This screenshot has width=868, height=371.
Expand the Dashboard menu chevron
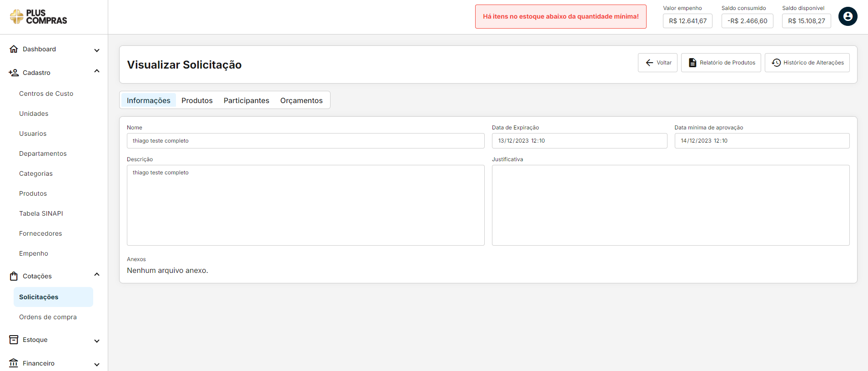tap(97, 50)
